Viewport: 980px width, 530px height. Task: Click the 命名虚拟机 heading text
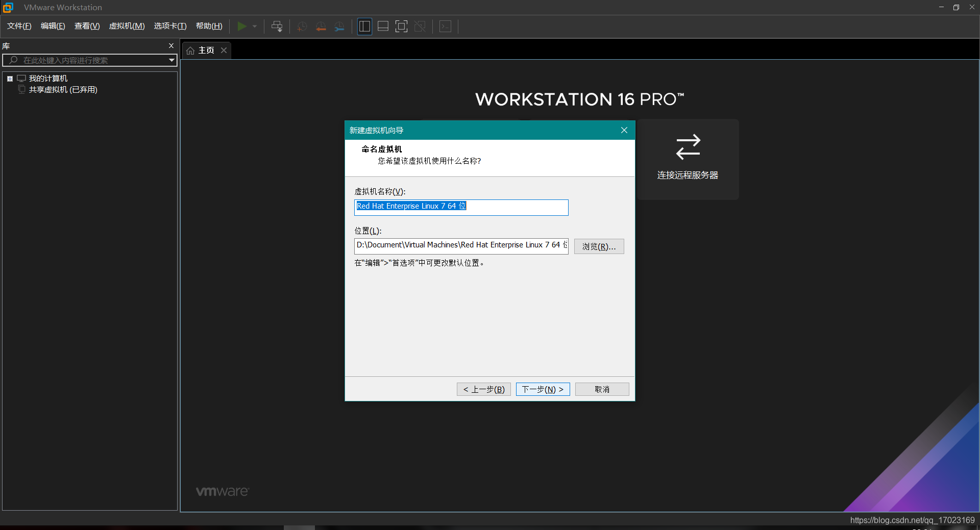(x=382, y=149)
